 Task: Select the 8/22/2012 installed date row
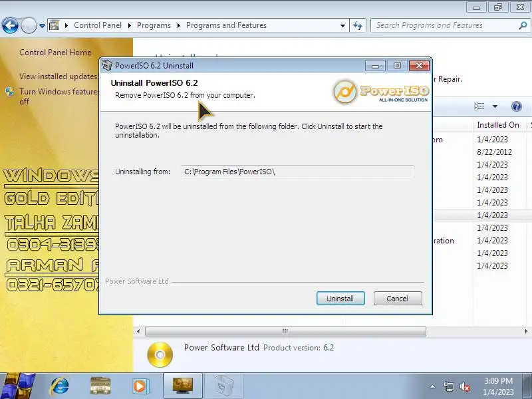click(x=494, y=152)
